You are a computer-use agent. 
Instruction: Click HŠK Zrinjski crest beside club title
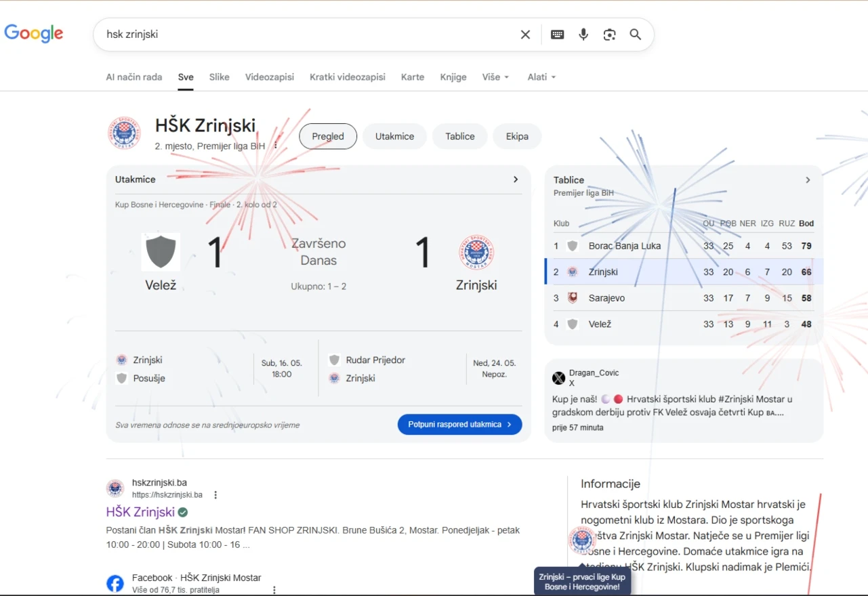[x=125, y=133]
